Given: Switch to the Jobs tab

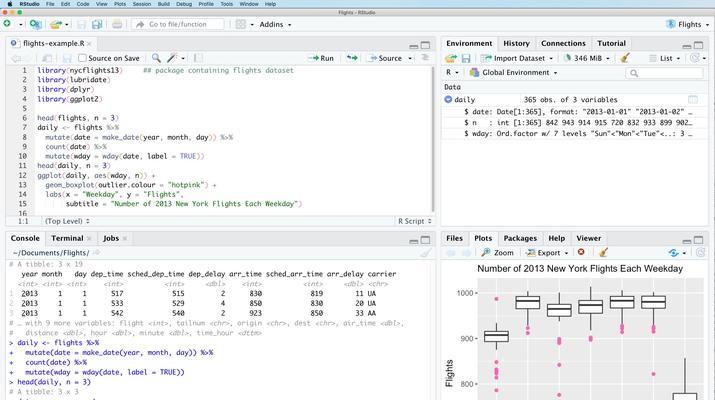Looking at the screenshot, I should (111, 238).
